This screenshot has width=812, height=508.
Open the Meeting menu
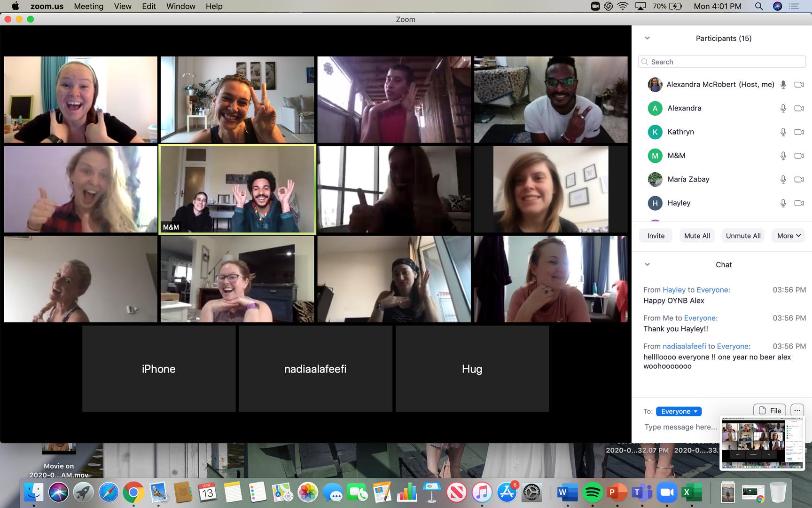[88, 6]
